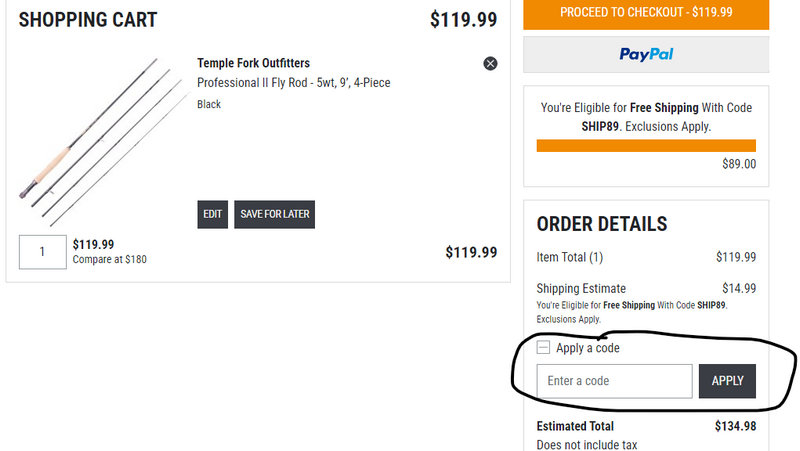This screenshot has height=451, width=800.
Task: Focus the Enter a code field
Action: [614, 381]
